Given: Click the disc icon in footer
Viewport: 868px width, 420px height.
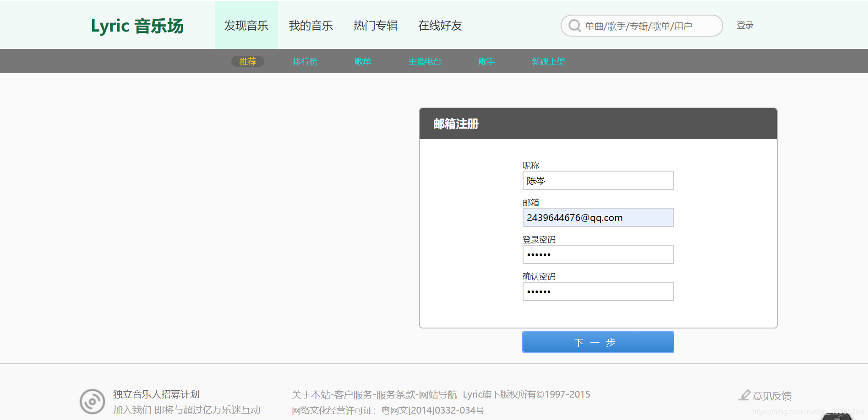Looking at the screenshot, I should tap(93, 402).
